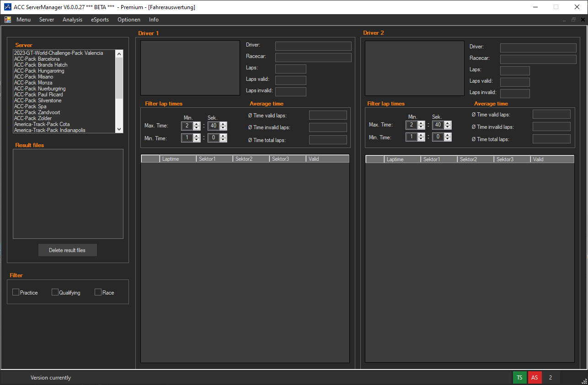Click the red AS status icon

535,378
